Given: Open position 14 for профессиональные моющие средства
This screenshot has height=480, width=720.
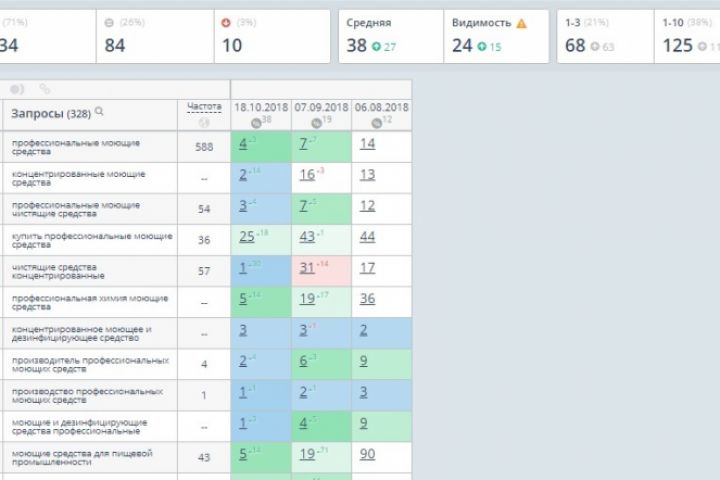Looking at the screenshot, I should [367, 144].
